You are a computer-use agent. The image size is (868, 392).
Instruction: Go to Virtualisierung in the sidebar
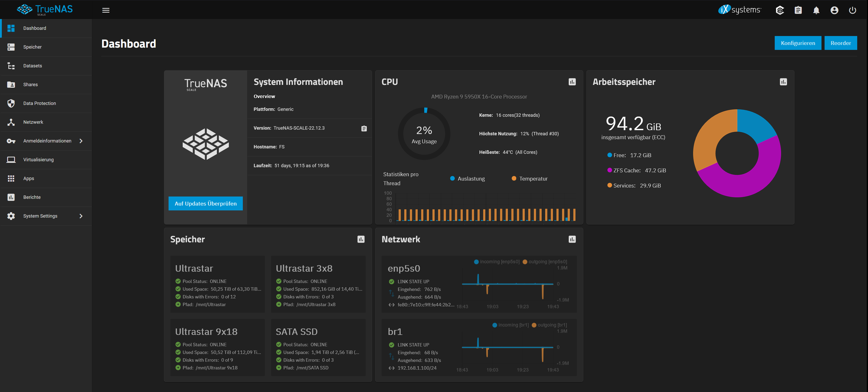click(38, 159)
